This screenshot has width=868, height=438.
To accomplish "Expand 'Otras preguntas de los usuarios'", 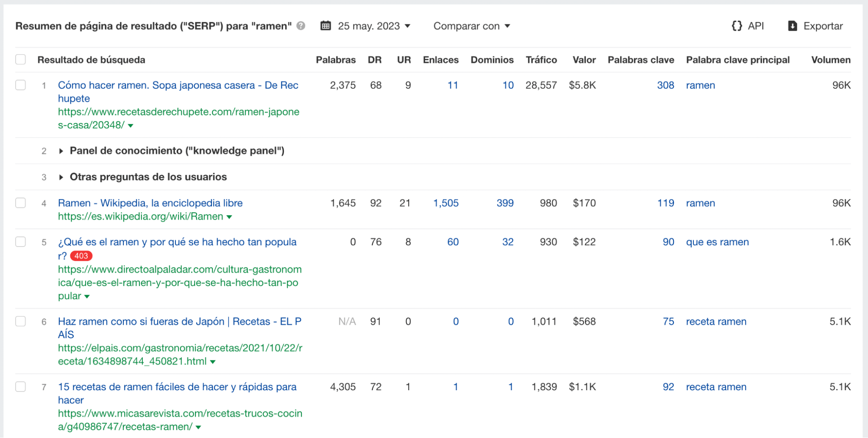I will pos(61,177).
